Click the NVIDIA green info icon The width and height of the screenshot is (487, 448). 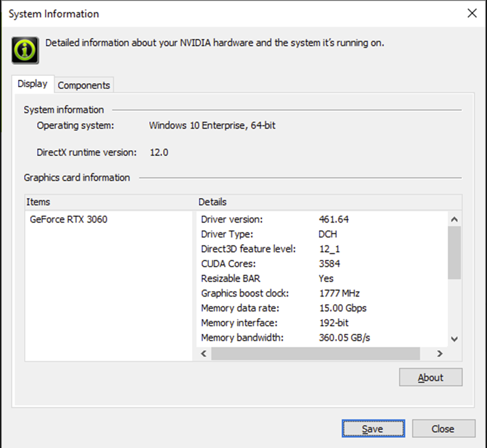25,50
